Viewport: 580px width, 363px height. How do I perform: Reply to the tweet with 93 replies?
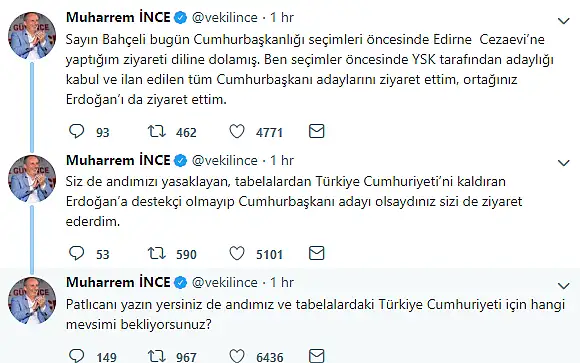[77, 131]
